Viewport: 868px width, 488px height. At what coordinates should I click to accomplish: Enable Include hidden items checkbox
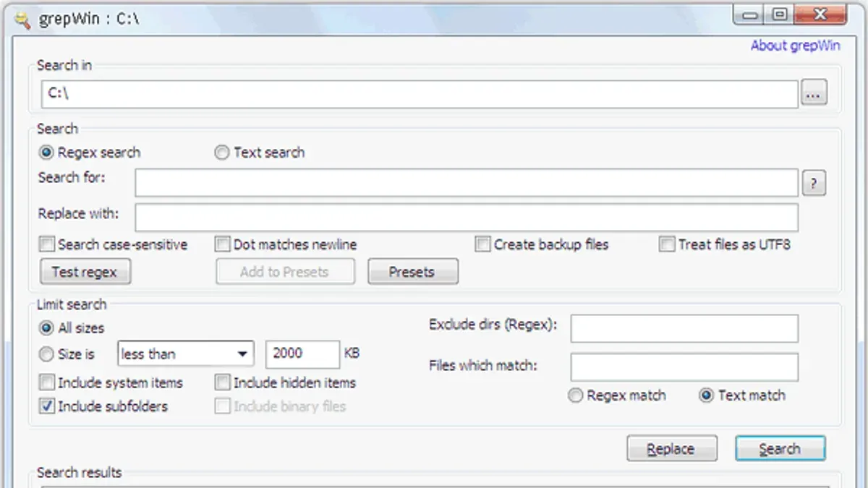pyautogui.click(x=223, y=382)
